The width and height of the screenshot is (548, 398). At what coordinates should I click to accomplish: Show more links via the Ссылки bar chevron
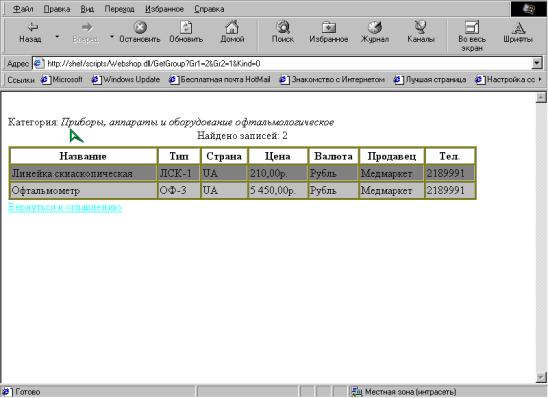click(x=540, y=79)
